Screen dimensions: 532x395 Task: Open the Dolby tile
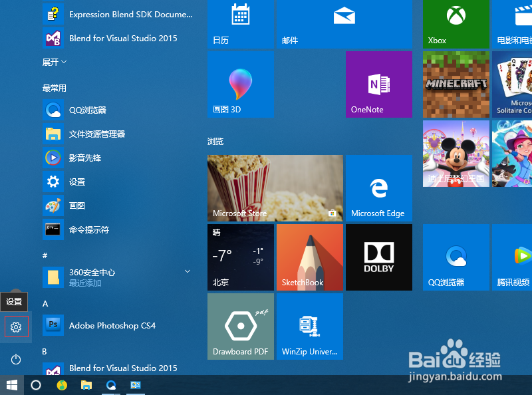(379, 257)
